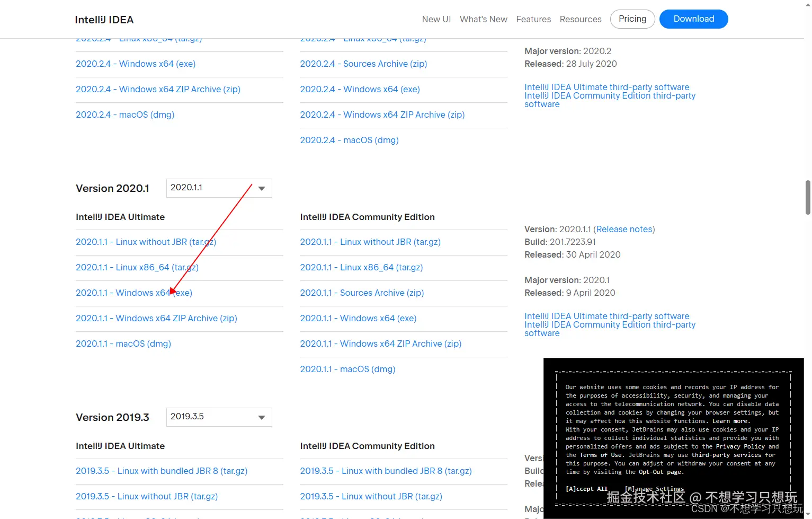Open the Version 2020.1 dropdown
Viewport: 812px width, 519px height.
pos(219,188)
